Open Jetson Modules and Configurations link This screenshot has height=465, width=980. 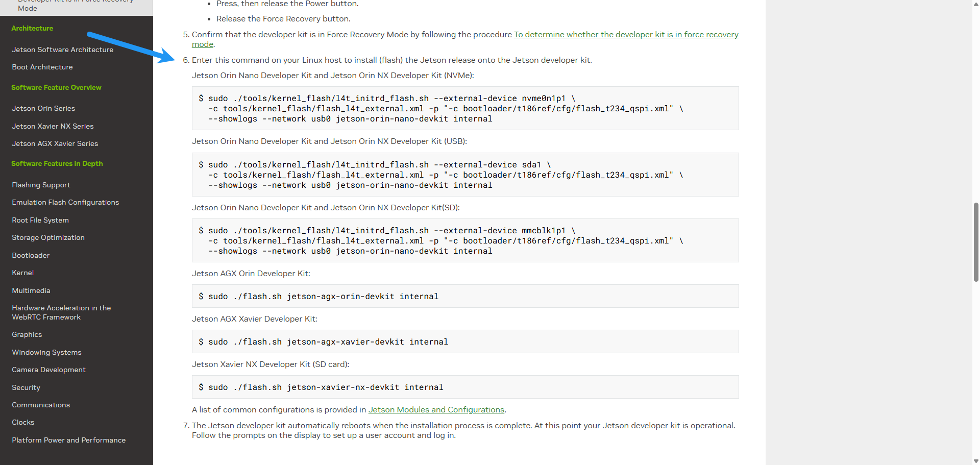[x=436, y=410]
